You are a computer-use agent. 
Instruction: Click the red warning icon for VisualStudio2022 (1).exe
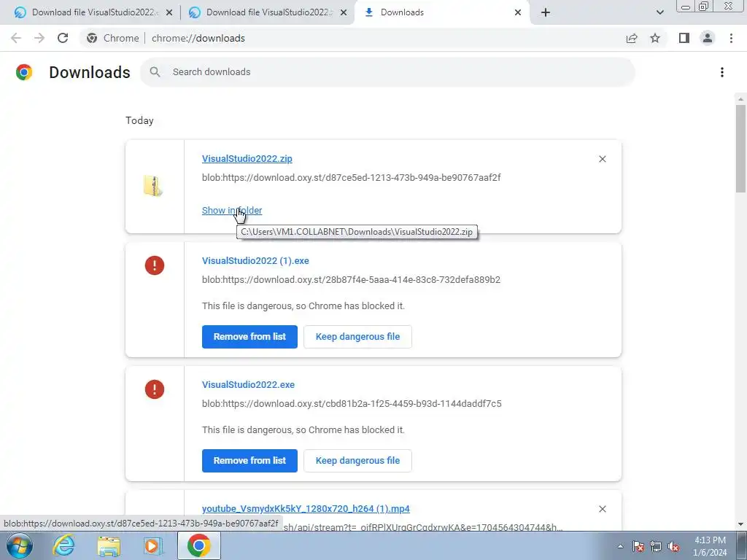pos(155,265)
